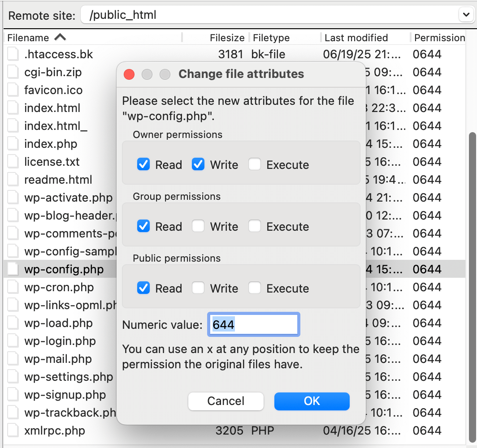Image resolution: width=477 pixels, height=448 pixels.
Task: Click the 3205 filesize of xmlrpc.php
Action: [x=230, y=431]
